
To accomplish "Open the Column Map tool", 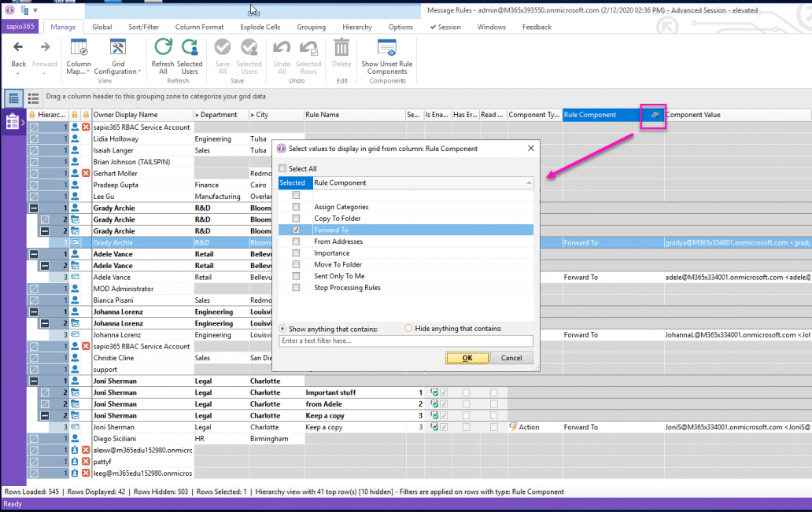I will (x=78, y=48).
